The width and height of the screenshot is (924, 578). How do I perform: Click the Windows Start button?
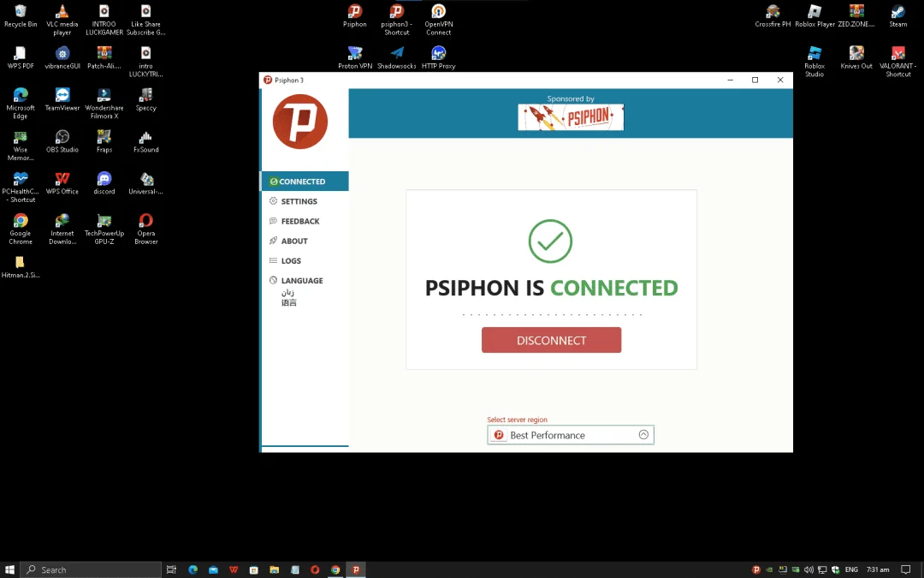click(x=9, y=569)
